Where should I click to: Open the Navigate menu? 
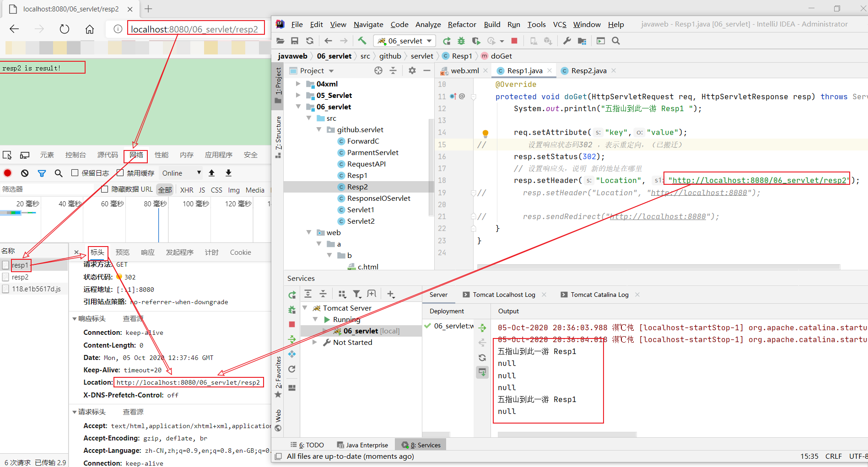coord(368,24)
